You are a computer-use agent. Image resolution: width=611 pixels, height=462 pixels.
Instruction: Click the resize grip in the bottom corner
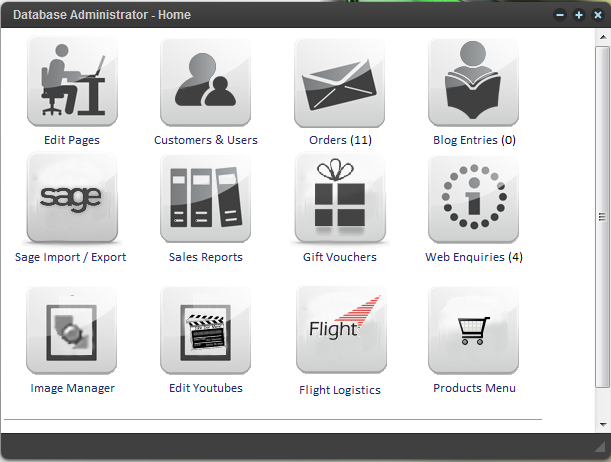tap(600, 447)
